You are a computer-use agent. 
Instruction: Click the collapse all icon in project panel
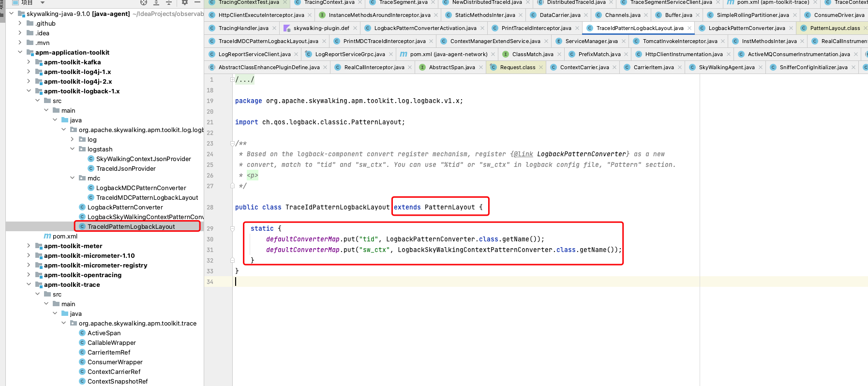(x=169, y=2)
